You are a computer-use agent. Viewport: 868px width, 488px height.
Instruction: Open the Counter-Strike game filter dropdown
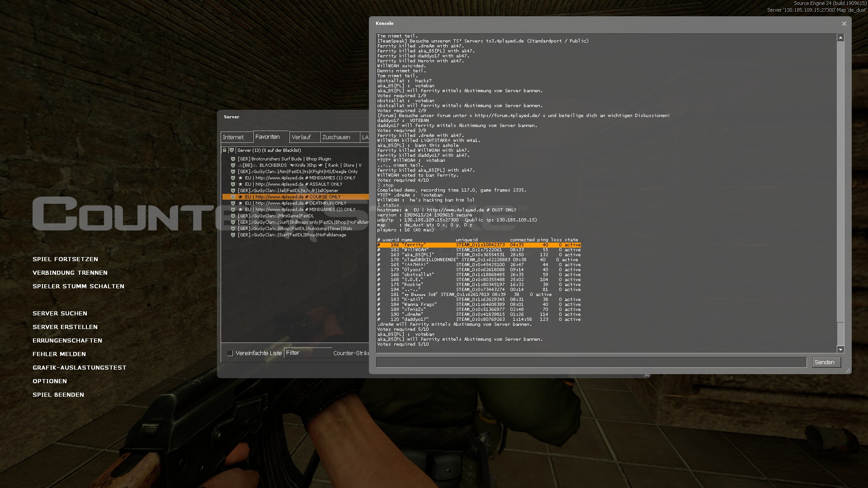[x=351, y=353]
